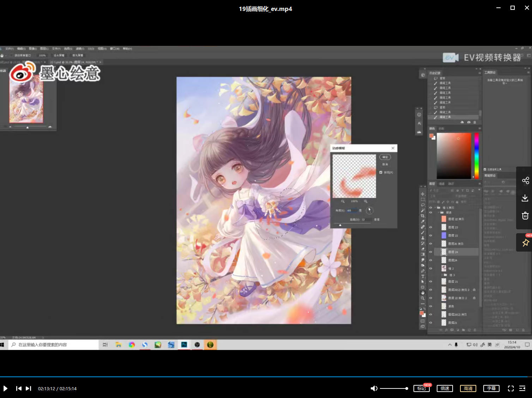Screen dimensions: 532x398
Task: Mute the video using the speaker icon
Action: pos(374,388)
